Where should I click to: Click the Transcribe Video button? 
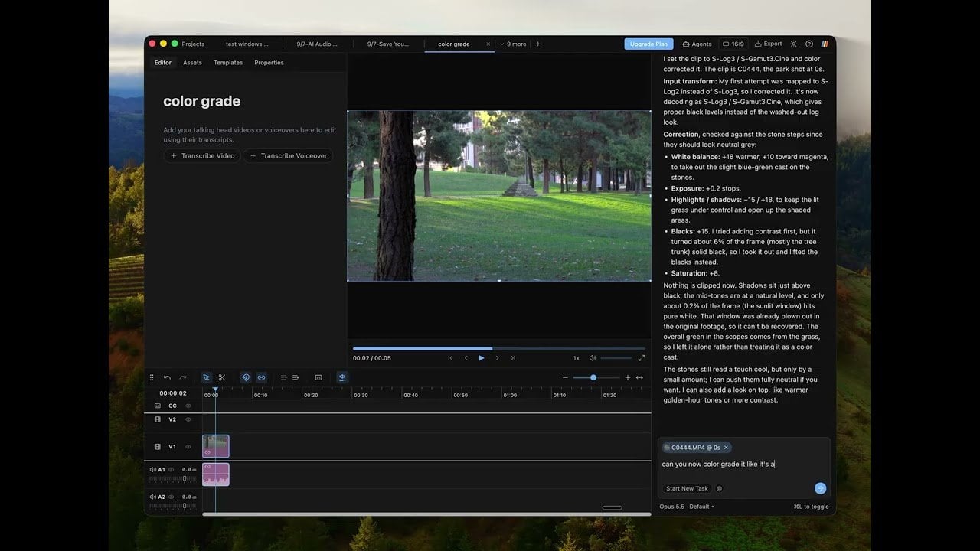point(202,156)
